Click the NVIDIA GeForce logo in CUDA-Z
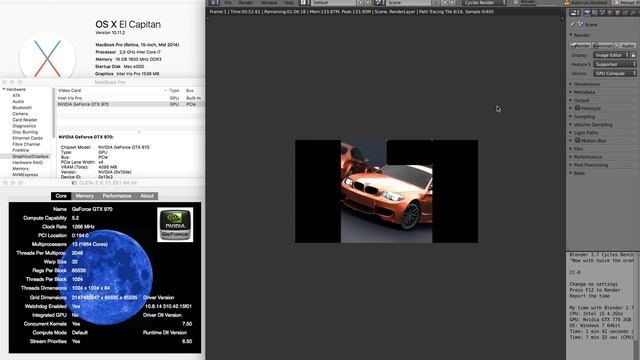The height and width of the screenshot is (360, 640). coord(175,224)
